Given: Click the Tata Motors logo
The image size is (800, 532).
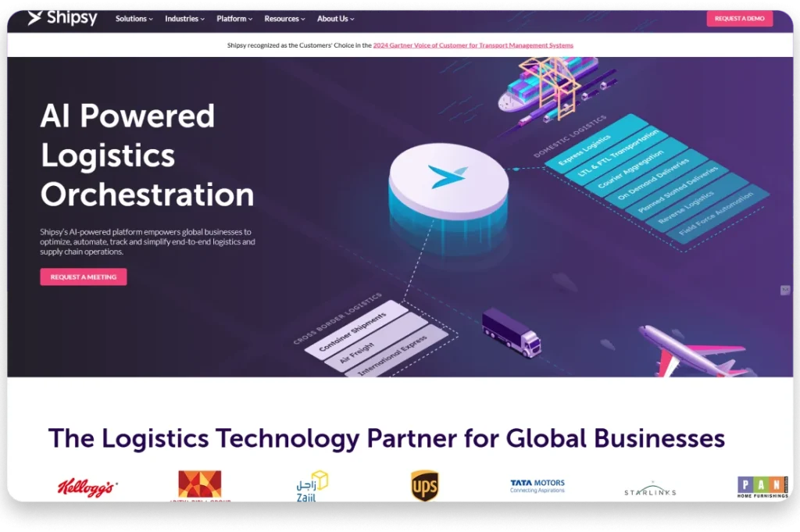Looking at the screenshot, I should 537,486.
